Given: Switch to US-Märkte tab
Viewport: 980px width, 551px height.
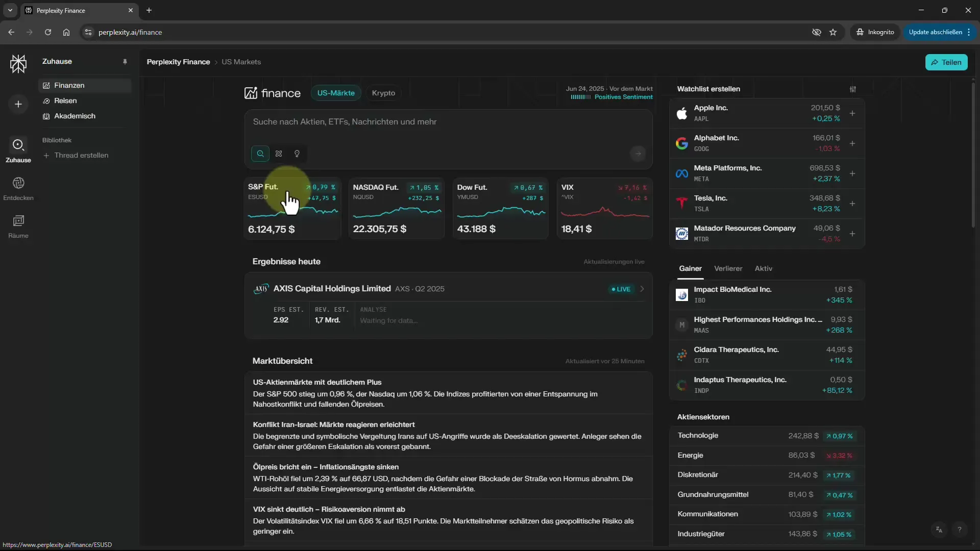Looking at the screenshot, I should point(336,93).
